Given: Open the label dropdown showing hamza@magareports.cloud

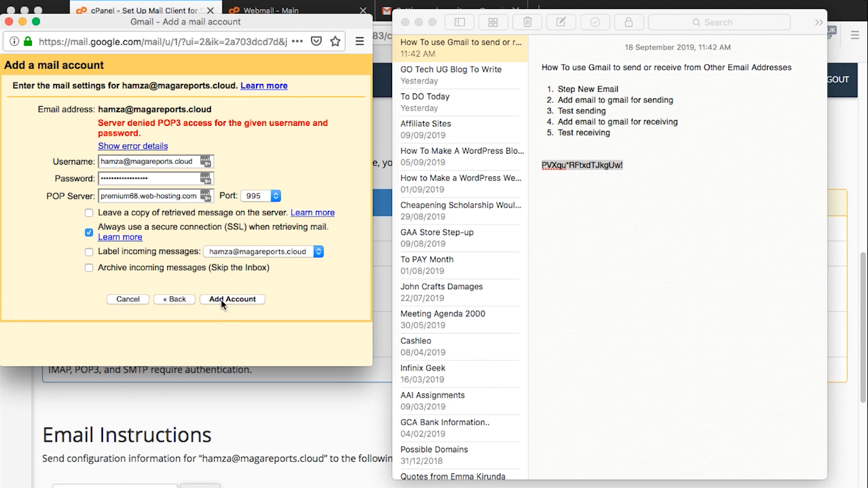Looking at the screenshot, I should (264, 252).
